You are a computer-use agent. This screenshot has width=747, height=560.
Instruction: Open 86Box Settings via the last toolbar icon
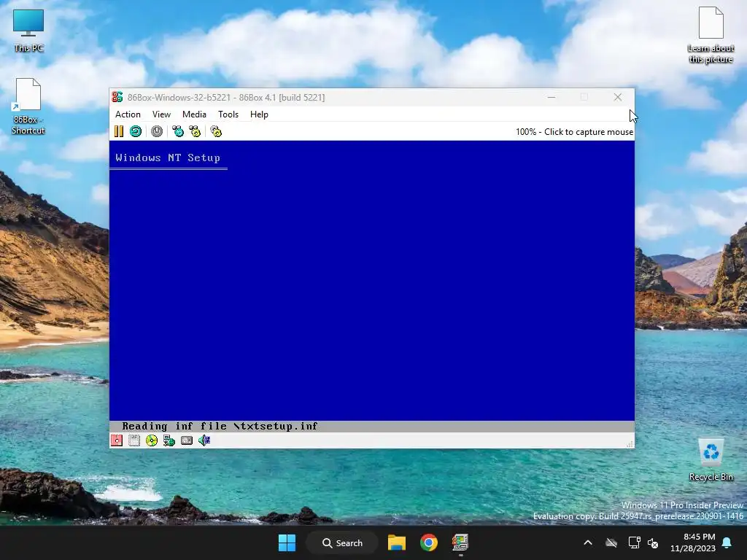(216, 131)
